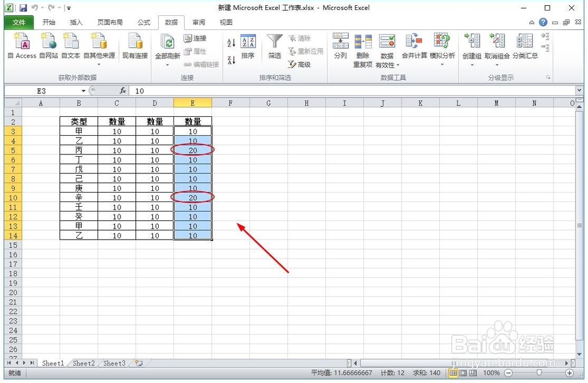Select all cells with corner button
The height and width of the screenshot is (383, 588).
[x=13, y=103]
